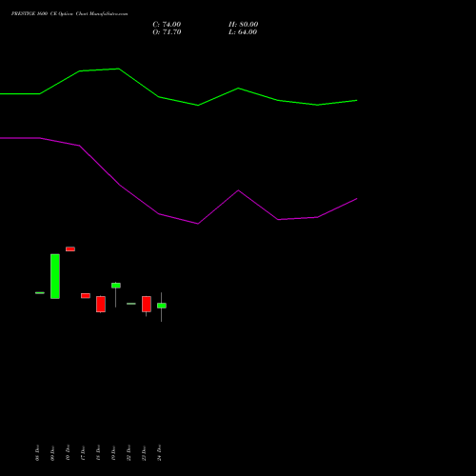Select the red candle for 17 Dec
This screenshot has height=476, width=476.
(x=86, y=296)
